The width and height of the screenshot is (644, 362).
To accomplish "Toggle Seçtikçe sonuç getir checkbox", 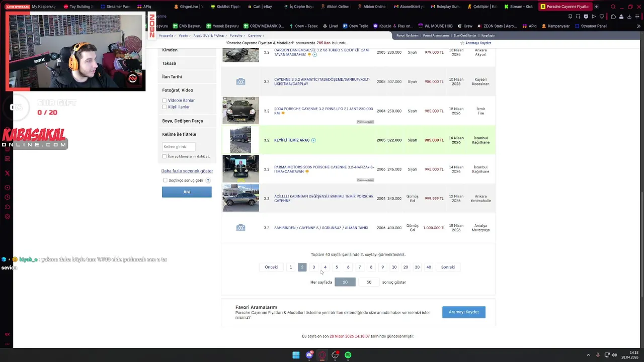I will point(165,180).
